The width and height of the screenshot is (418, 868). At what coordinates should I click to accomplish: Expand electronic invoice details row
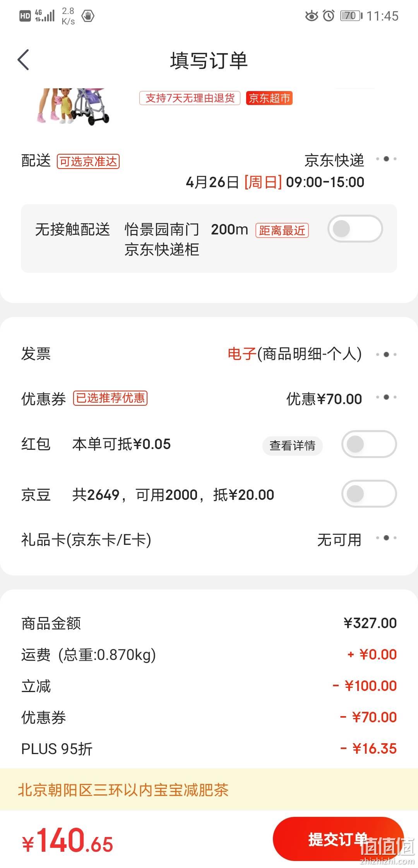click(x=209, y=354)
